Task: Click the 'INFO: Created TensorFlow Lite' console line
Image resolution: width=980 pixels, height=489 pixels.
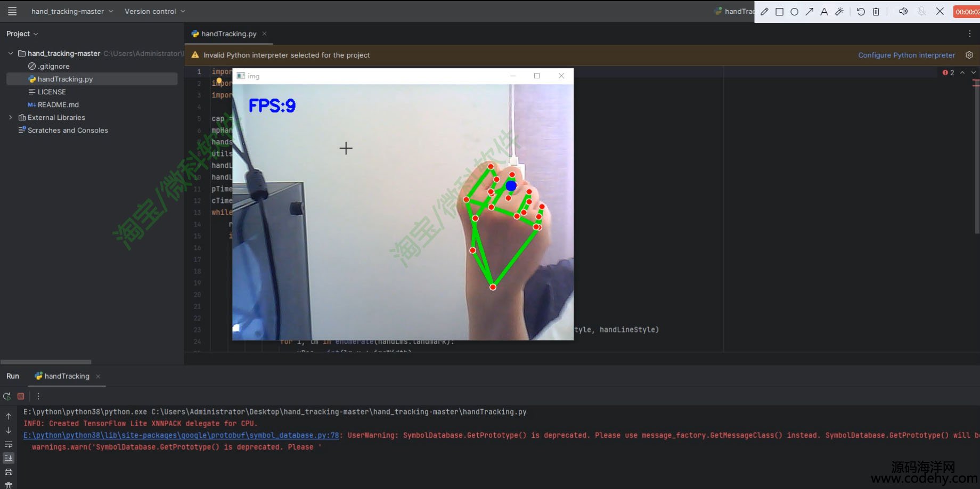Action: [141, 423]
